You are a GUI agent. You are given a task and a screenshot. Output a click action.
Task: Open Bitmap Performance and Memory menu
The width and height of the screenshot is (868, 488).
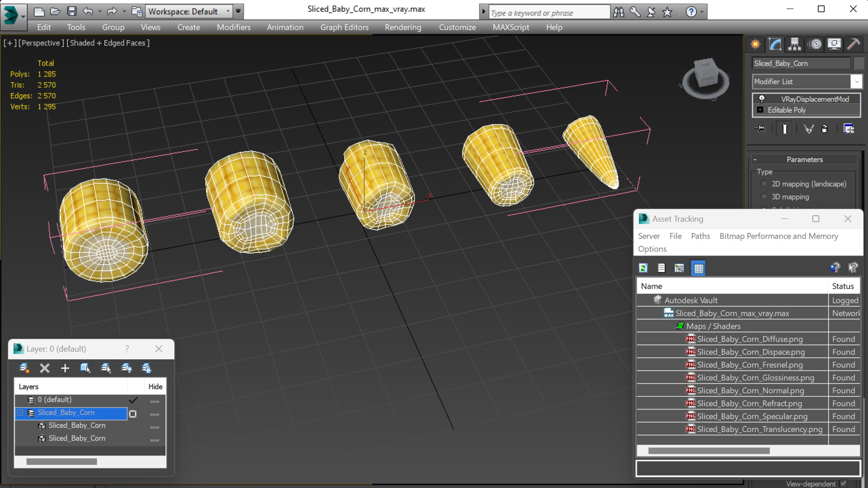coord(779,236)
